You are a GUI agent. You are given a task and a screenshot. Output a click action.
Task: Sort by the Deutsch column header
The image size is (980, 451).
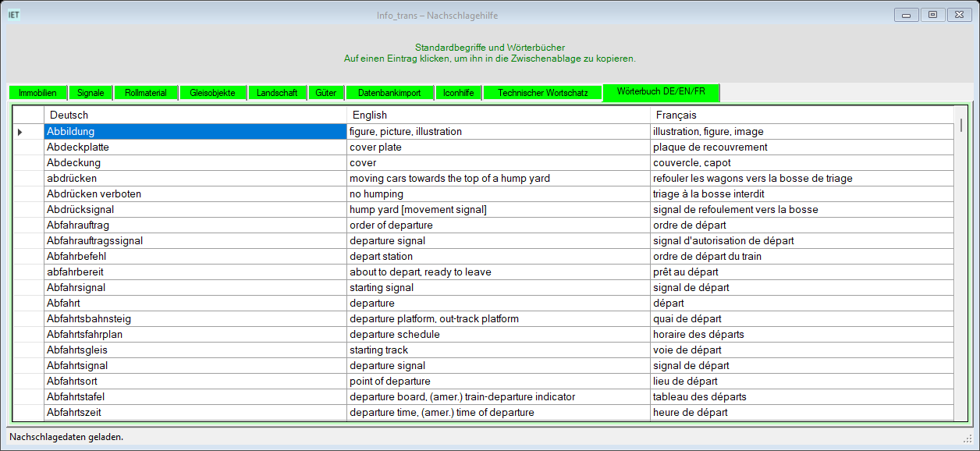tap(195, 115)
